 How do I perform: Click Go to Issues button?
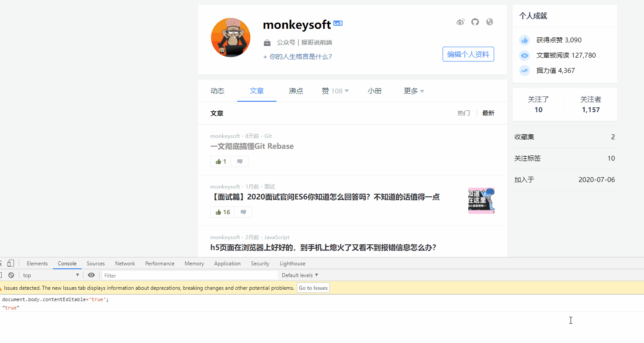(x=313, y=288)
